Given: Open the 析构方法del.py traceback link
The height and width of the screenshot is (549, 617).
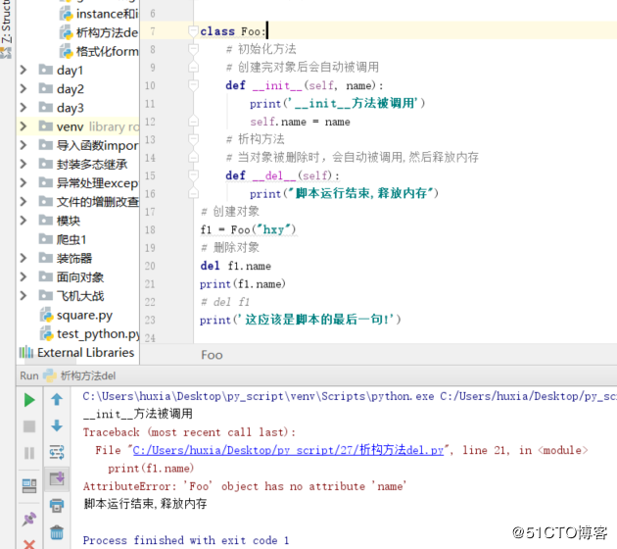Looking at the screenshot, I should pos(288,450).
